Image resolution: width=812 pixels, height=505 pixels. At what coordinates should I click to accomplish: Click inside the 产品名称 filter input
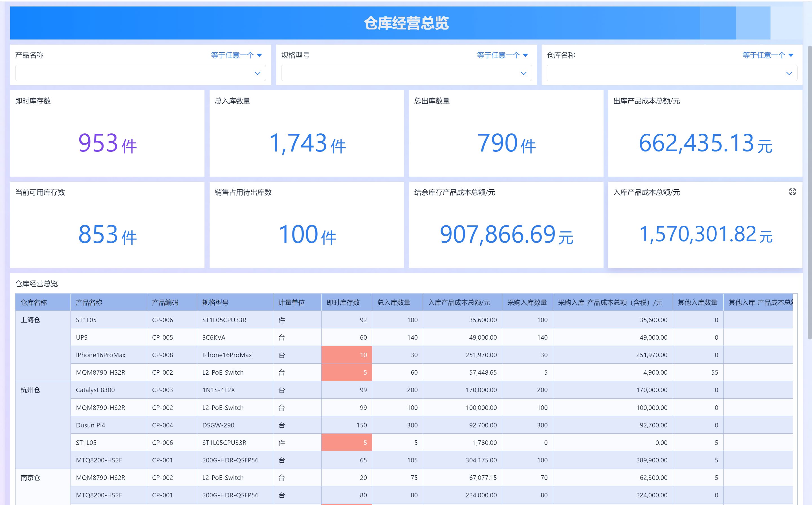pos(134,73)
